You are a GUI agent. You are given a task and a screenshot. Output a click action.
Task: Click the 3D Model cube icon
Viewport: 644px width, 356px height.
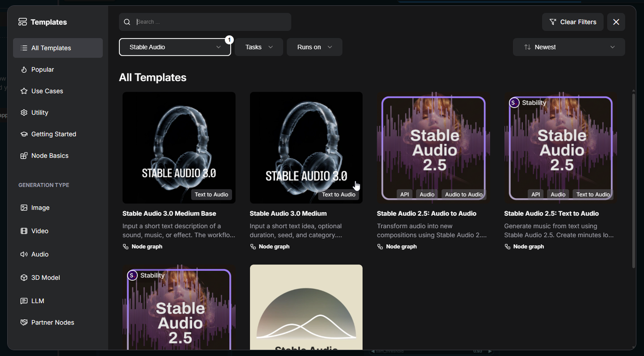coord(24,278)
